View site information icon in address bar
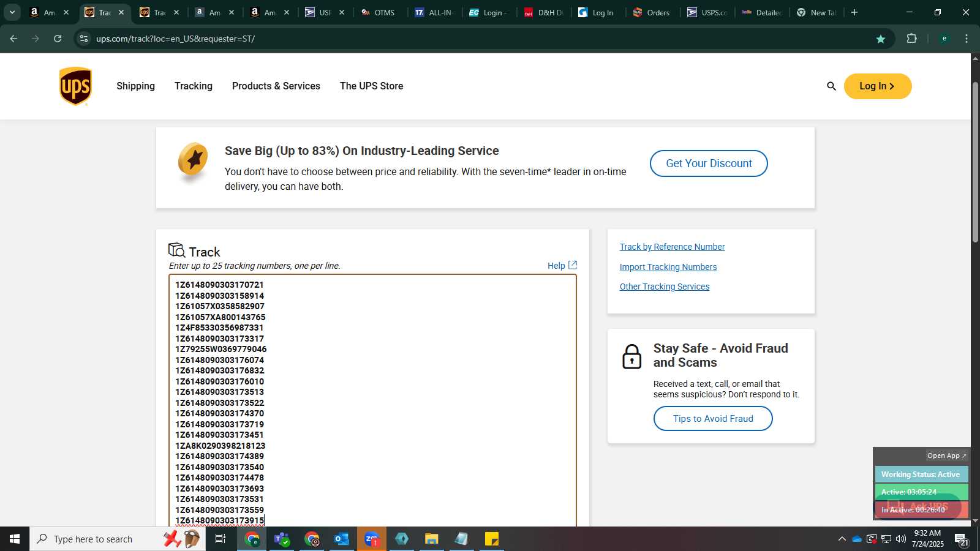 (x=84, y=39)
